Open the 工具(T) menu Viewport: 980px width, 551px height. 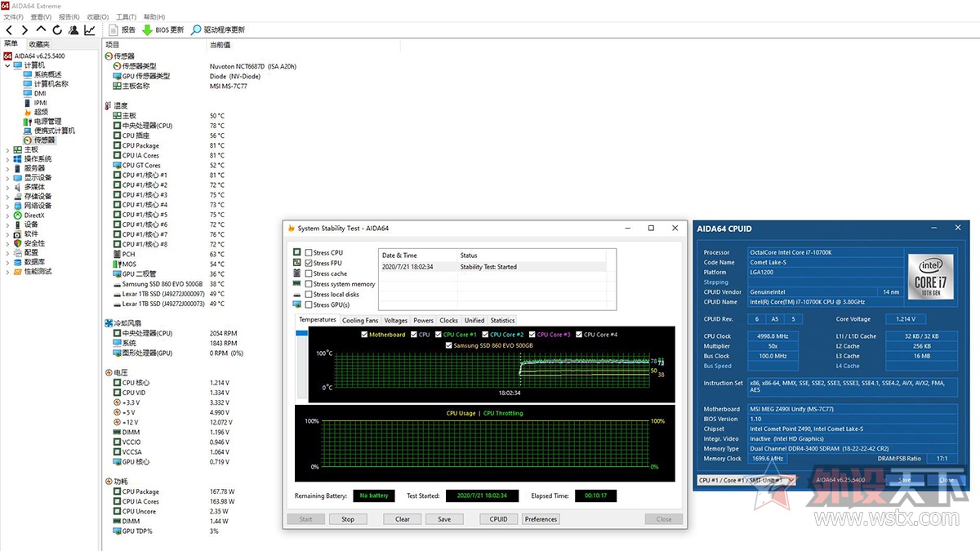pos(126,16)
